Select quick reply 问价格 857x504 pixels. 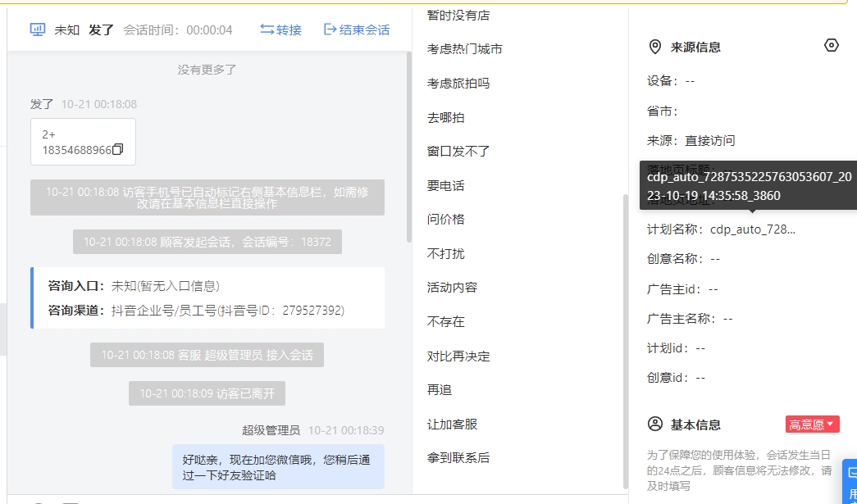click(445, 220)
